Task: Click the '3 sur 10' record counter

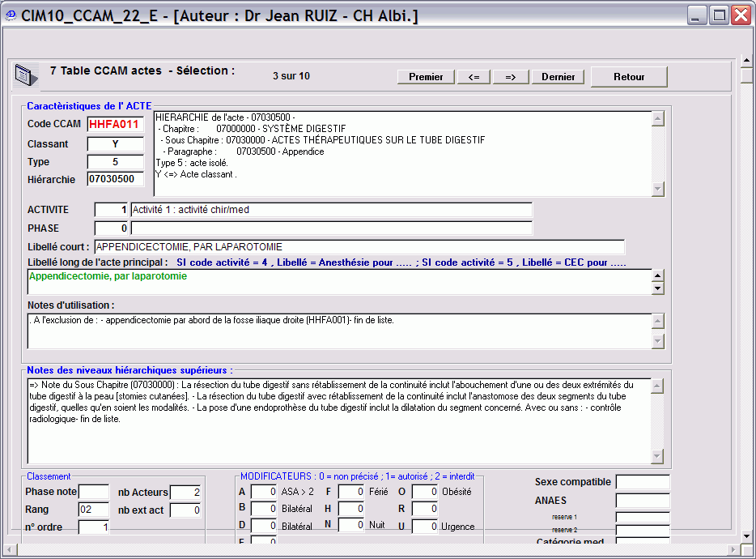Action: click(x=291, y=76)
